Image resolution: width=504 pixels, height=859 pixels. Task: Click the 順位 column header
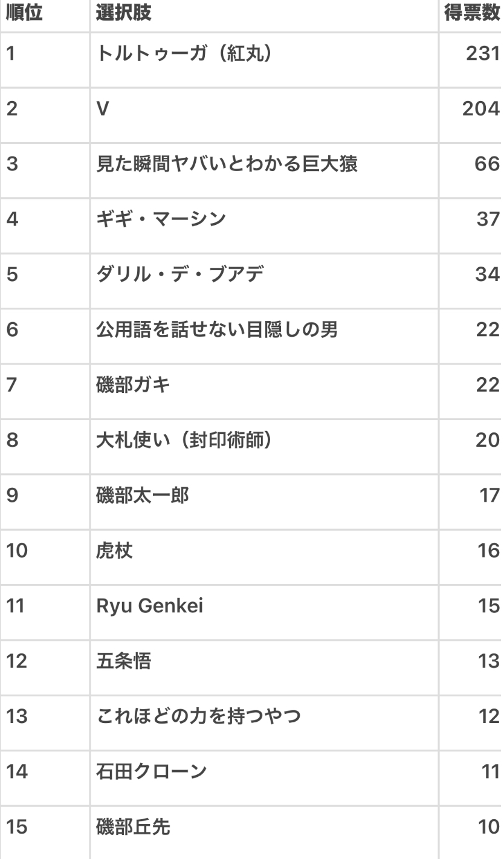(24, 15)
